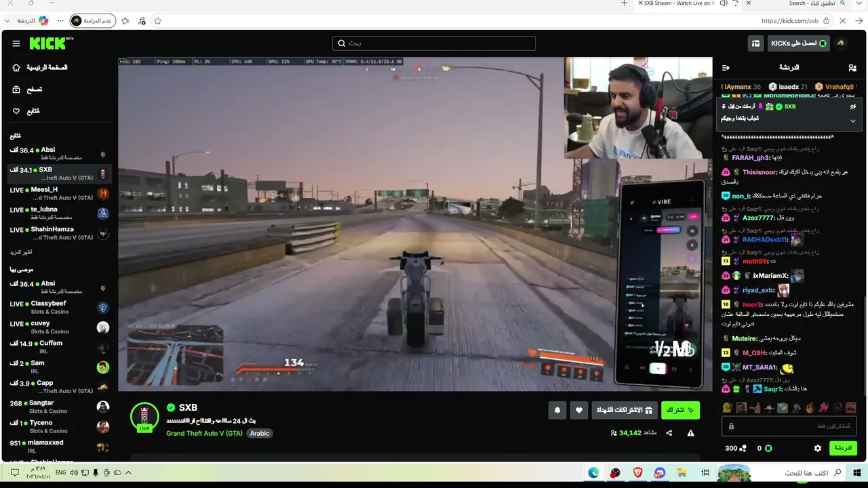
Task: Open File Explorer from the taskbar
Action: click(682, 472)
